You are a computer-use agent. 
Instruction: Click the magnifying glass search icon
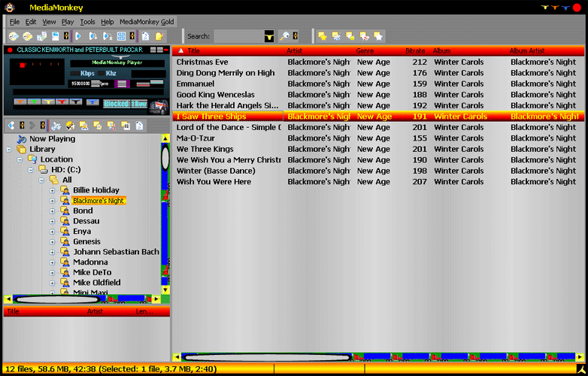(x=285, y=36)
